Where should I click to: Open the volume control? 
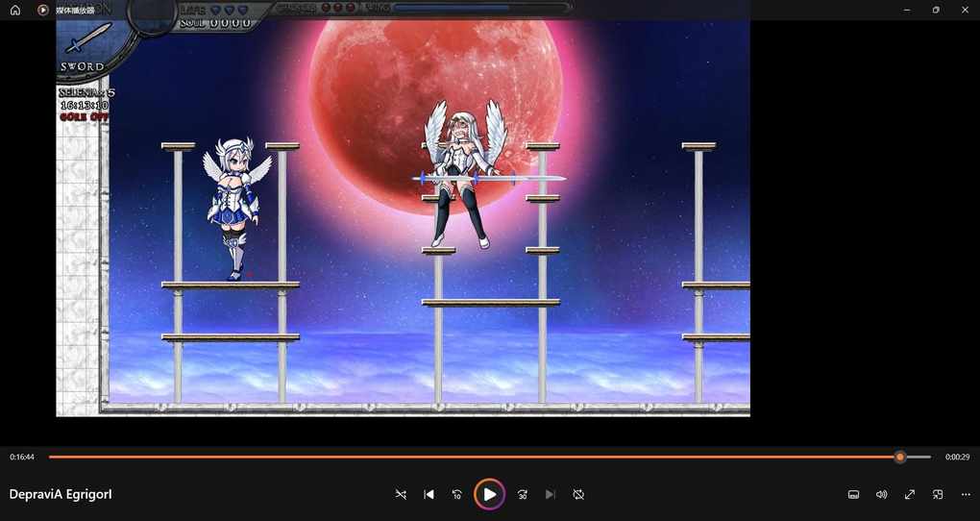pyautogui.click(x=881, y=494)
